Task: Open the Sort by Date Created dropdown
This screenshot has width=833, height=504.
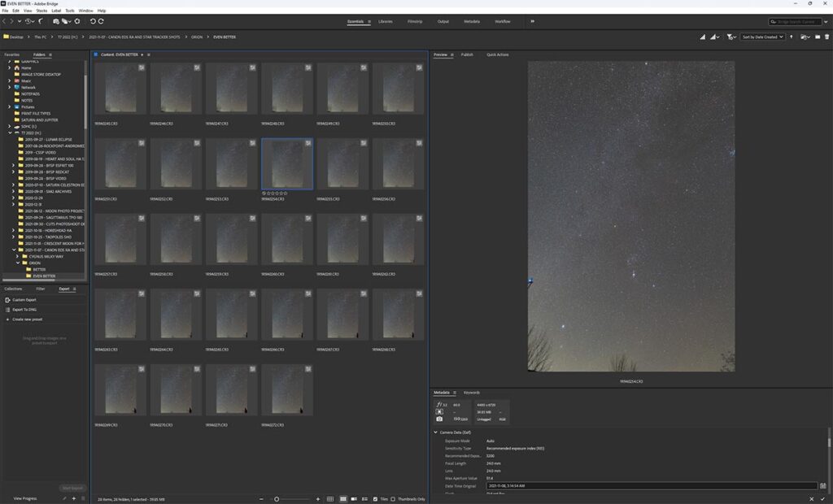Action: coord(762,37)
